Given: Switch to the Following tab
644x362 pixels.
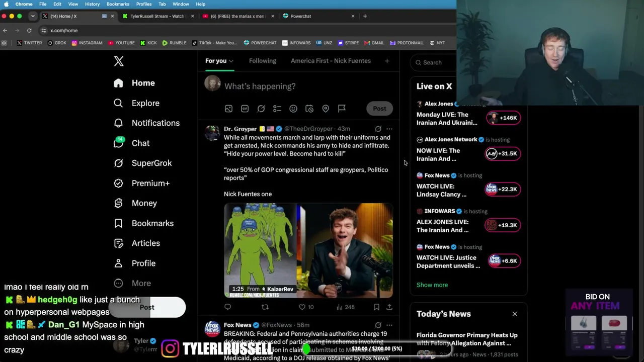Looking at the screenshot, I should pyautogui.click(x=263, y=61).
